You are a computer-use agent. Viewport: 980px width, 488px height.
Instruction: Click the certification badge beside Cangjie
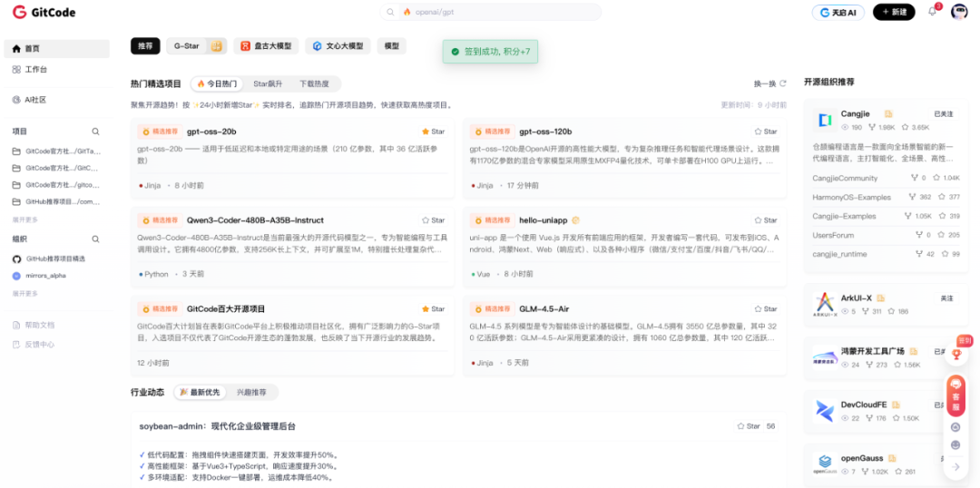tap(888, 113)
